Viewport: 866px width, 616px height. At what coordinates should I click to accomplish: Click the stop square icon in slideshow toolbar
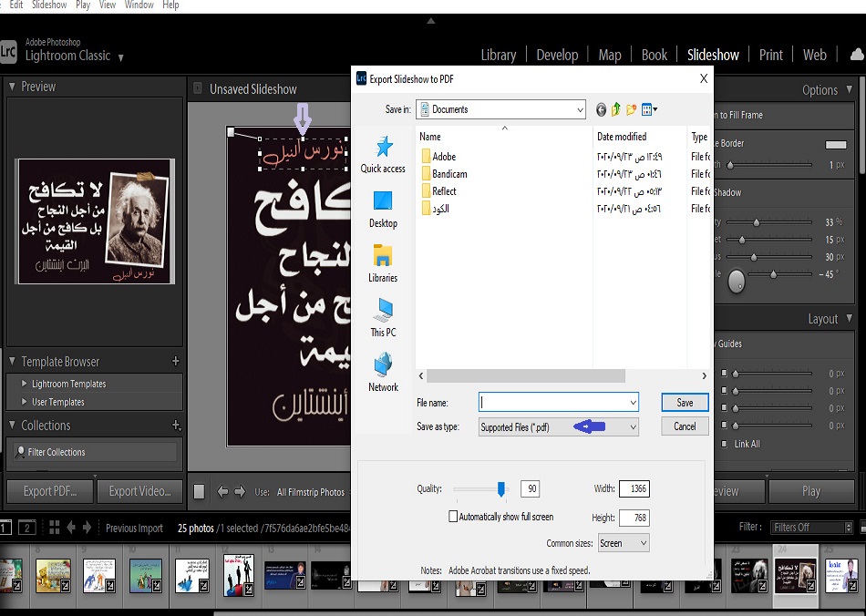pyautogui.click(x=199, y=492)
